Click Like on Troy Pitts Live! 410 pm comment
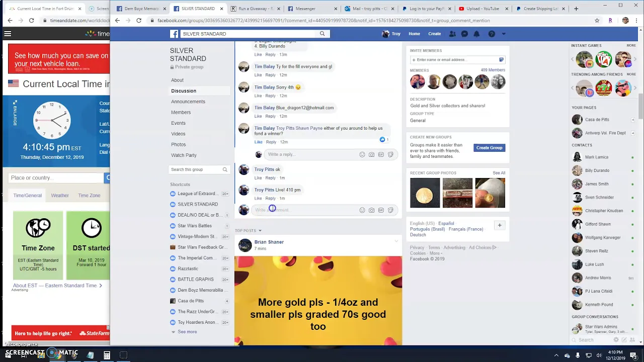 coord(258,198)
